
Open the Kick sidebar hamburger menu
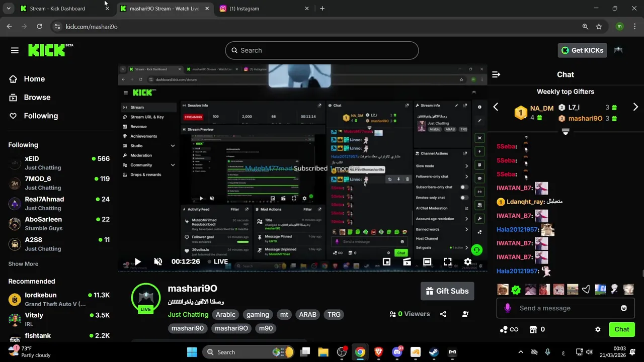click(15, 50)
